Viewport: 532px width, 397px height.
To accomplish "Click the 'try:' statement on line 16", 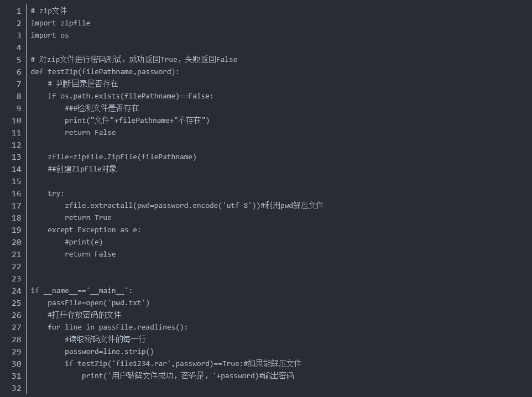I will click(56, 194).
